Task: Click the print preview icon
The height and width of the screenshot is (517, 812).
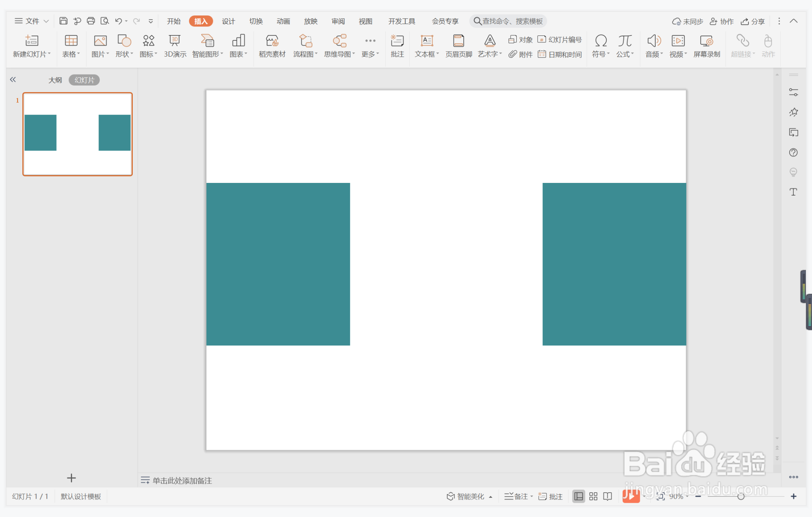Action: tap(105, 21)
